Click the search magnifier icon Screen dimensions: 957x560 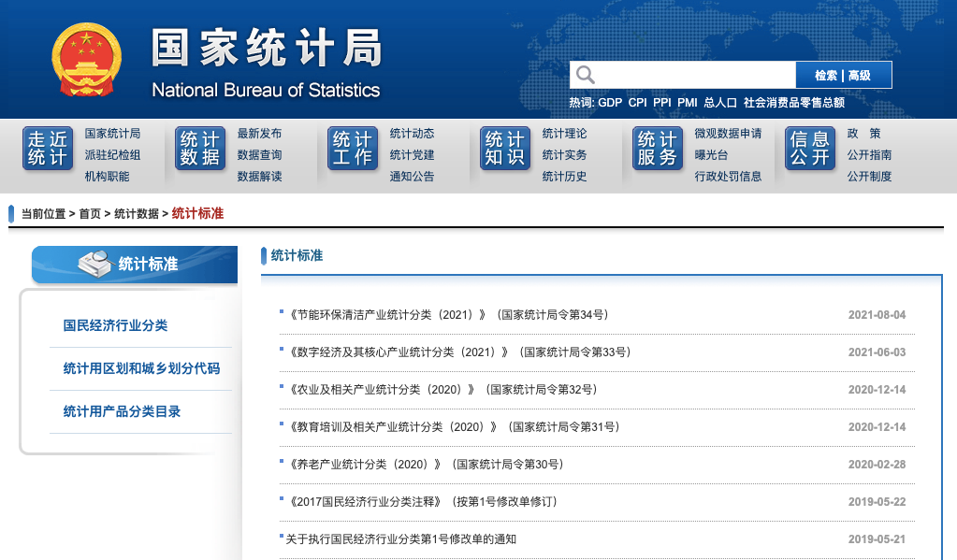tap(586, 75)
